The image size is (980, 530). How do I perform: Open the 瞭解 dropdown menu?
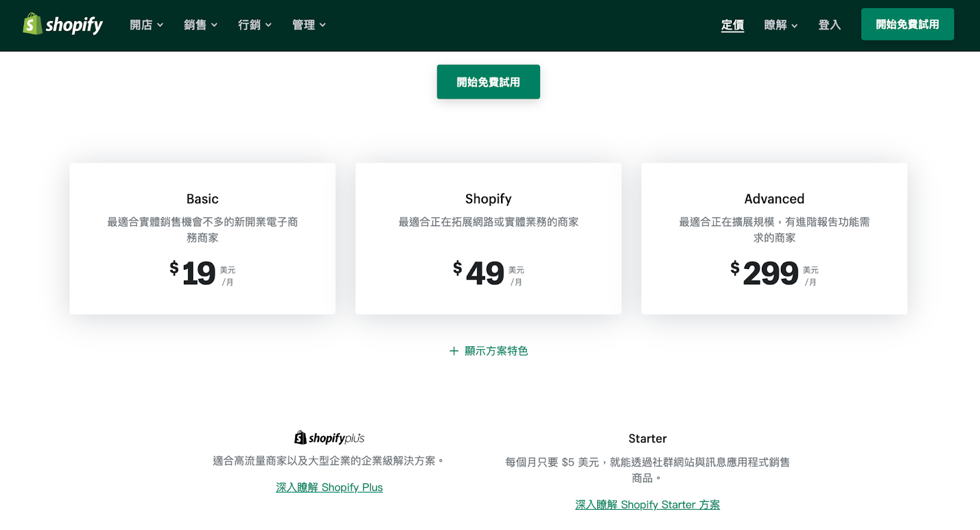click(781, 25)
